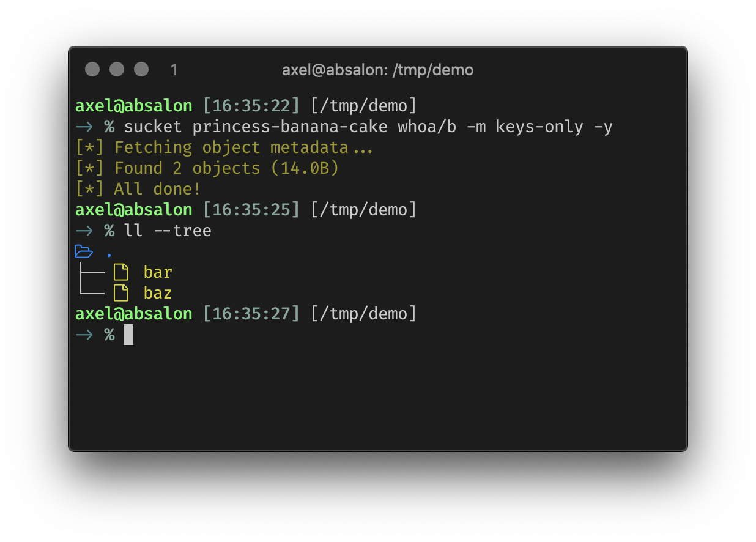The height and width of the screenshot is (542, 756).
Task: Select the bar file name in tree
Action: point(158,272)
